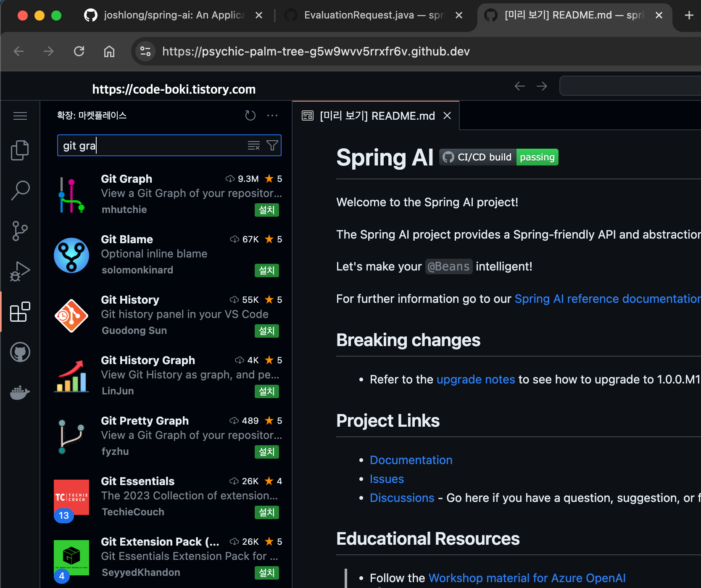The height and width of the screenshot is (588, 701).
Task: Select the Extensions view icon
Action: tap(20, 312)
